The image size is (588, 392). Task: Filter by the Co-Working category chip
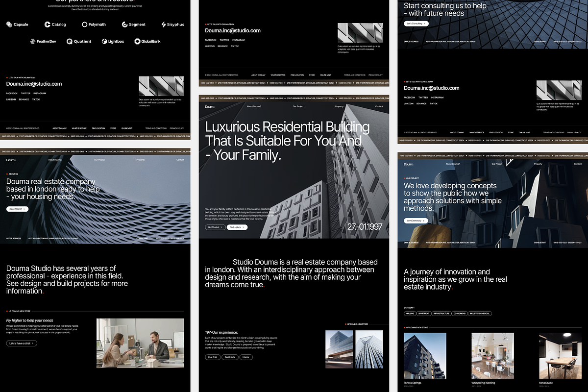click(x=460, y=314)
